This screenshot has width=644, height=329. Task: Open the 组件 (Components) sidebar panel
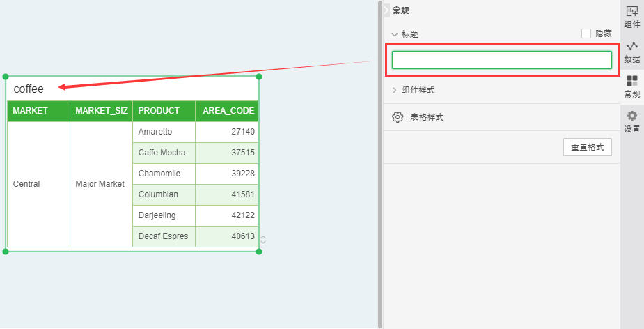point(631,17)
